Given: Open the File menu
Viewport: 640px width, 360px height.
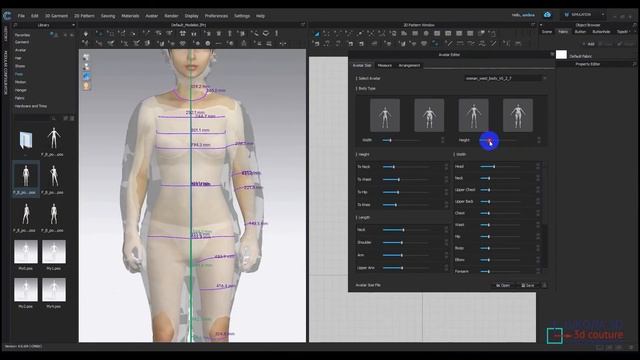Looking at the screenshot, I should click(21, 16).
